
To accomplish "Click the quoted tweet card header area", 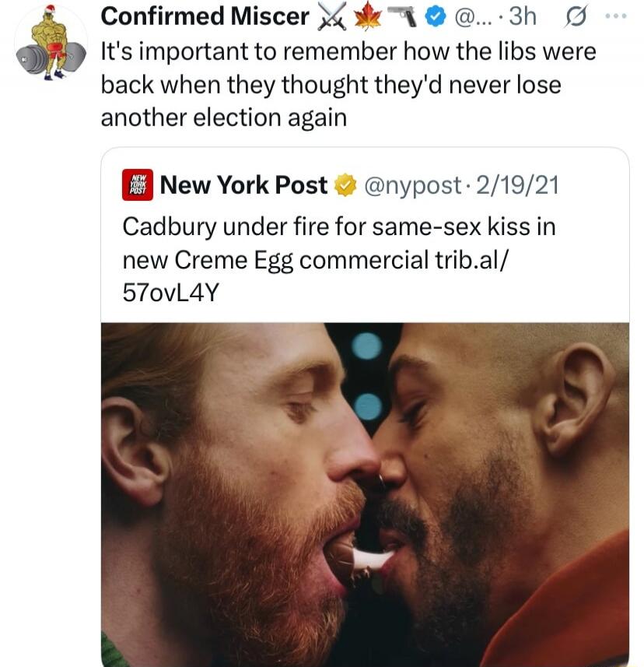I will 365,185.
